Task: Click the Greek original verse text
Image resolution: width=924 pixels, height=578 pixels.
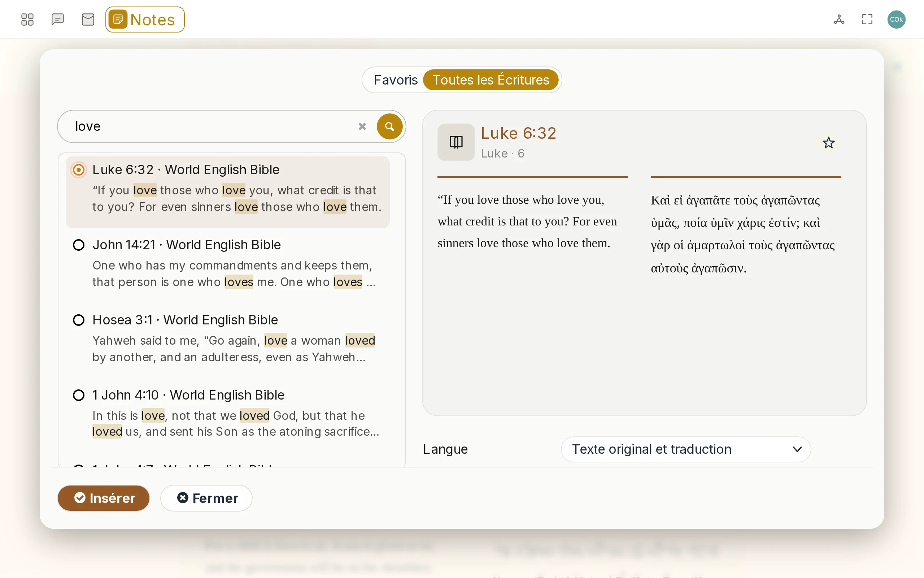Action: point(743,234)
